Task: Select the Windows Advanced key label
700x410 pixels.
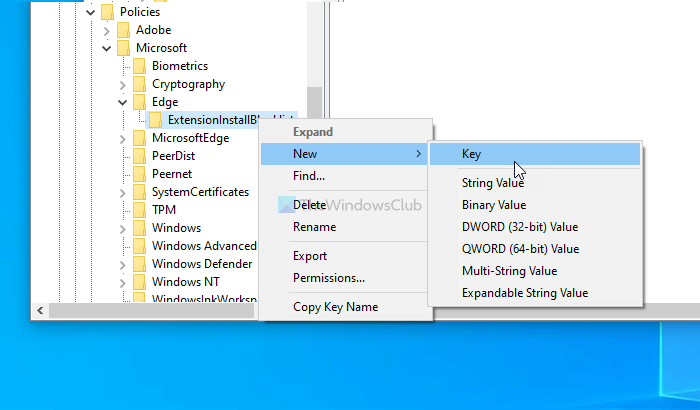Action: (x=204, y=246)
